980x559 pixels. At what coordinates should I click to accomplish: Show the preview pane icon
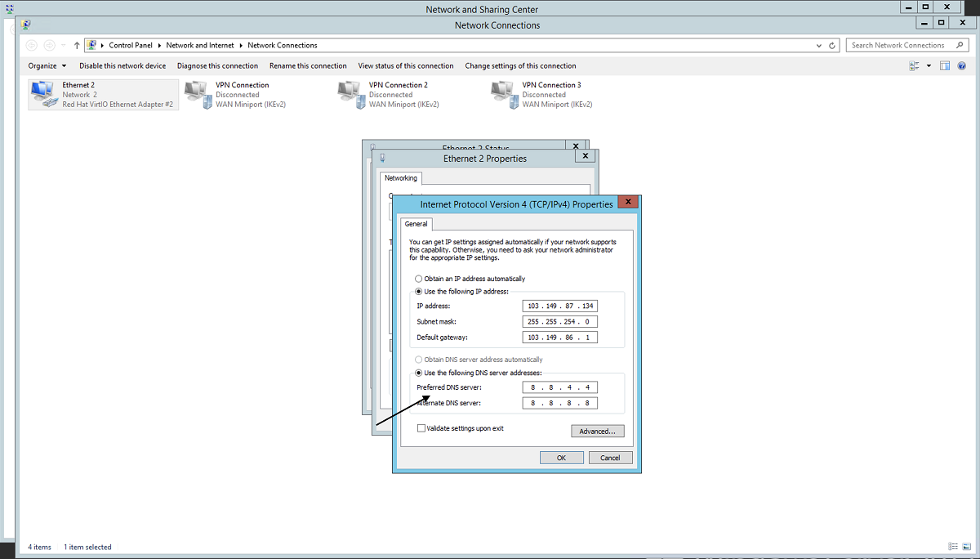point(945,66)
